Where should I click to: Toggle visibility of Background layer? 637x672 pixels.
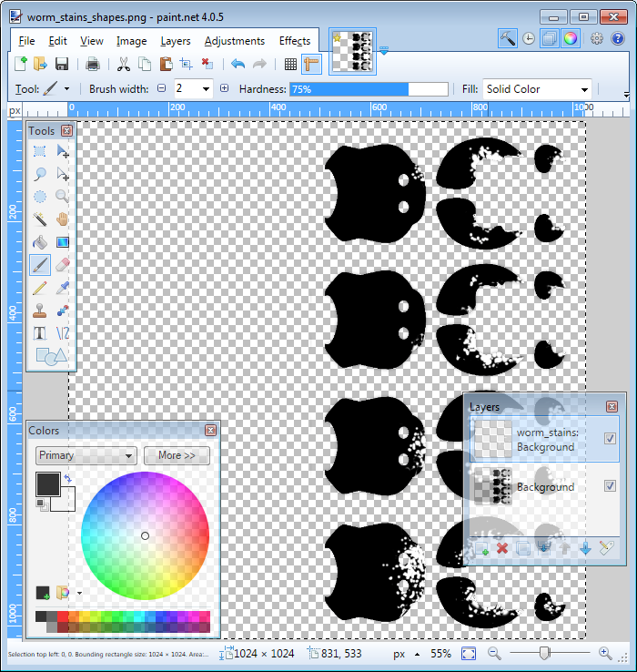[610, 485]
